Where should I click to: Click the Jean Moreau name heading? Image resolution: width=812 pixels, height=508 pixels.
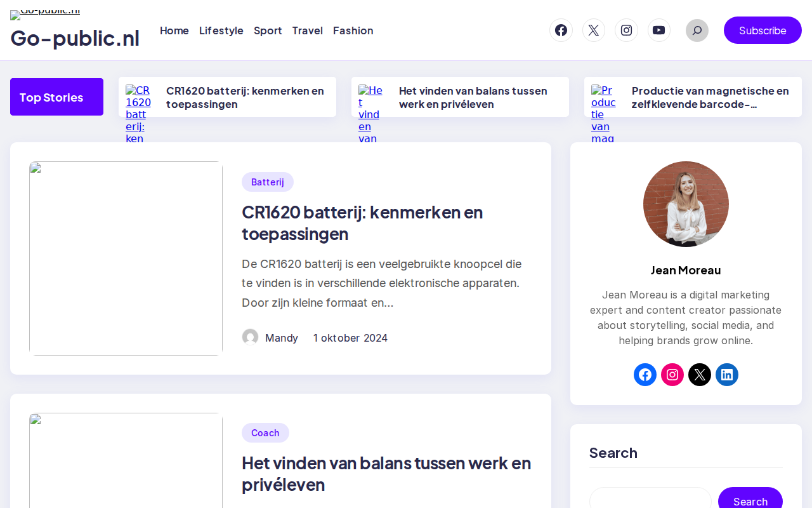pyautogui.click(x=686, y=270)
